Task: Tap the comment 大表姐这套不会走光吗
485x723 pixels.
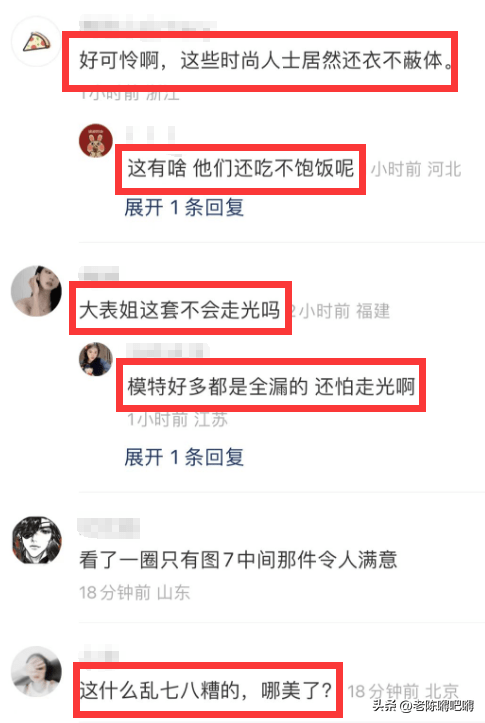Action: click(179, 309)
